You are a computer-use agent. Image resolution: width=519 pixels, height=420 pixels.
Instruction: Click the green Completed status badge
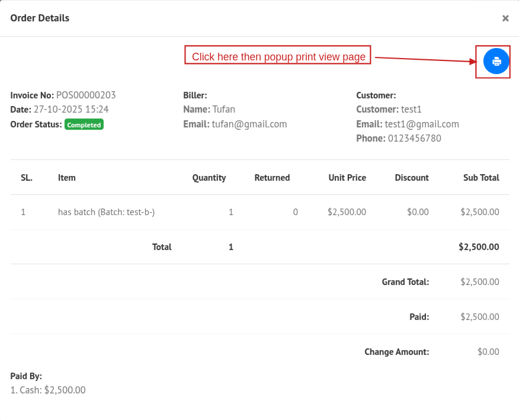(x=84, y=125)
